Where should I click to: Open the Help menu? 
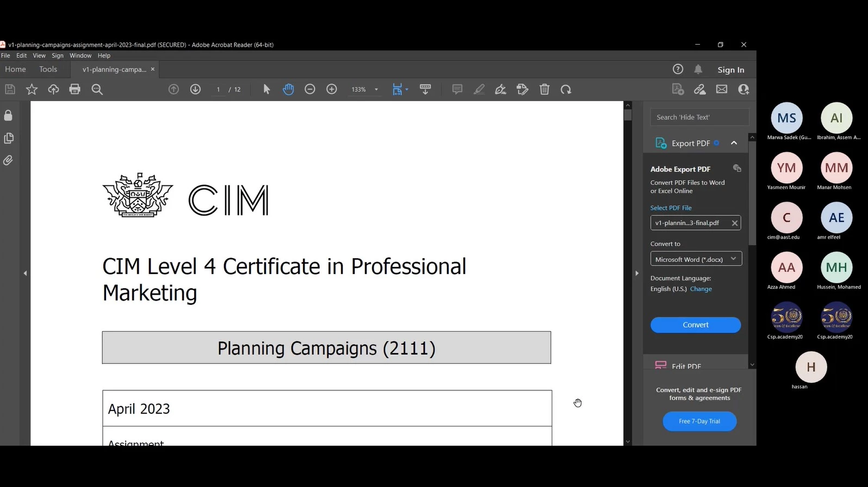pos(104,55)
